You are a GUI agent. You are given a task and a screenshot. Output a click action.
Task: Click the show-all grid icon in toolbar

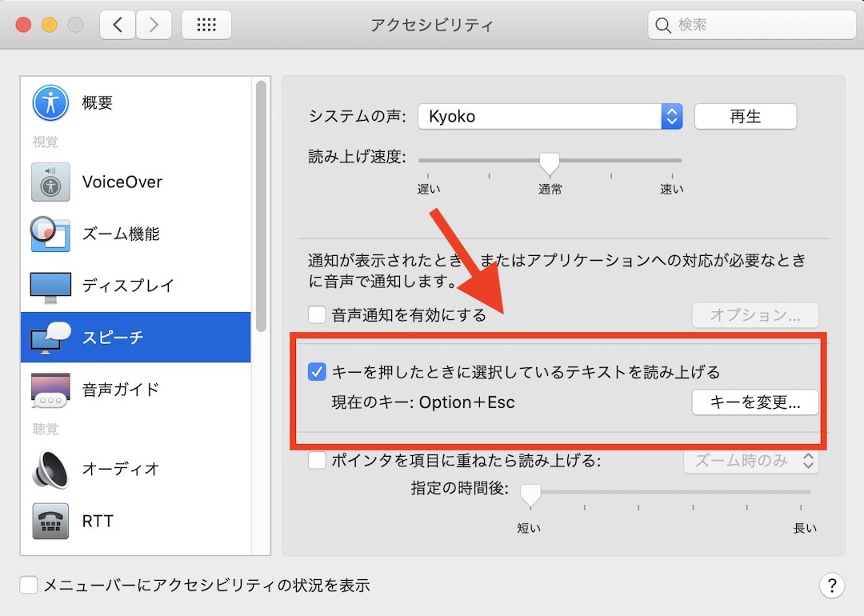coord(206,24)
